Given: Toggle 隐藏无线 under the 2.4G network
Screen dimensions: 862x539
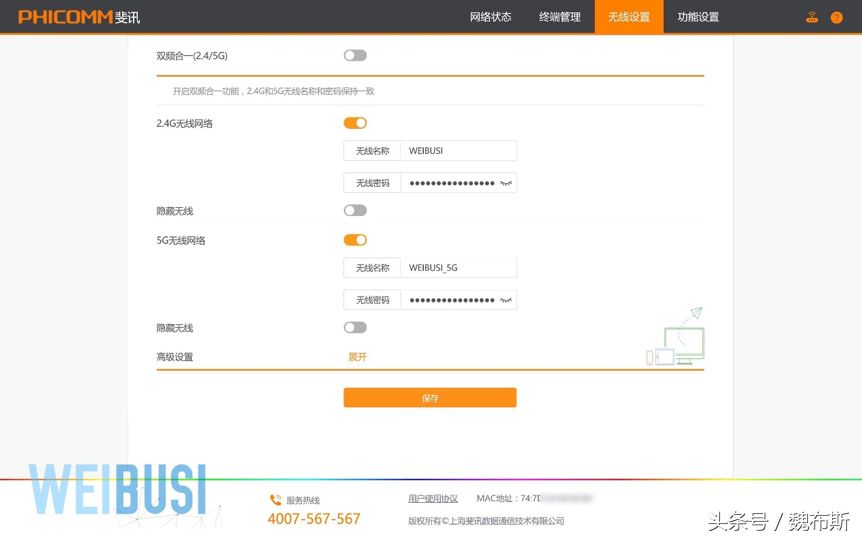Looking at the screenshot, I should 355,211.
